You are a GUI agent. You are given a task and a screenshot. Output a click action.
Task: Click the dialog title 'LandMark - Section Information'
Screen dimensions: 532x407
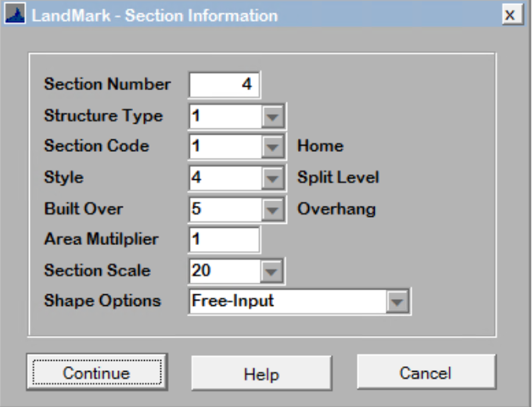155,16
